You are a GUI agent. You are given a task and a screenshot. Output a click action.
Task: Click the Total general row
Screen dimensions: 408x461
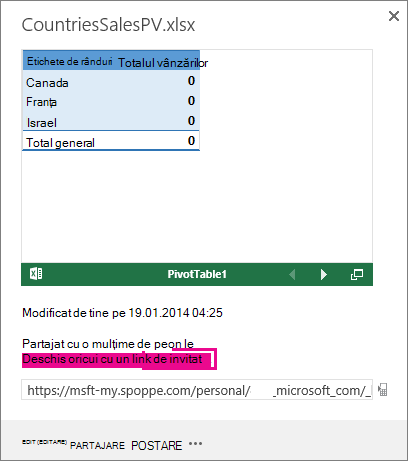[x=111, y=141]
